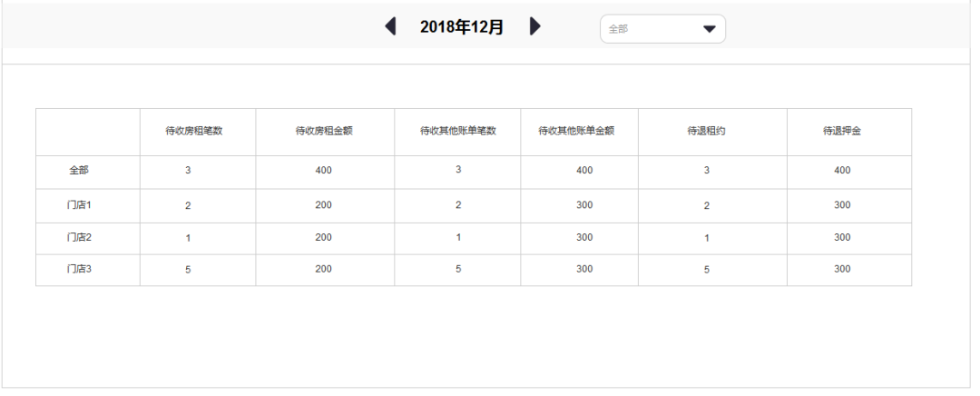Click 门店1 row 待收房租笔数 value 2

[188, 206]
